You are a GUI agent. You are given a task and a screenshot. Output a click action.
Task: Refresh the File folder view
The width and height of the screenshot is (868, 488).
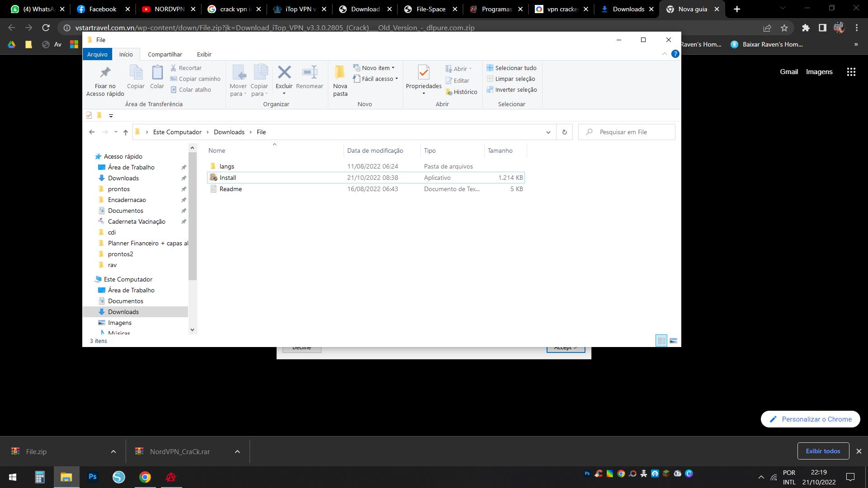[564, 132]
